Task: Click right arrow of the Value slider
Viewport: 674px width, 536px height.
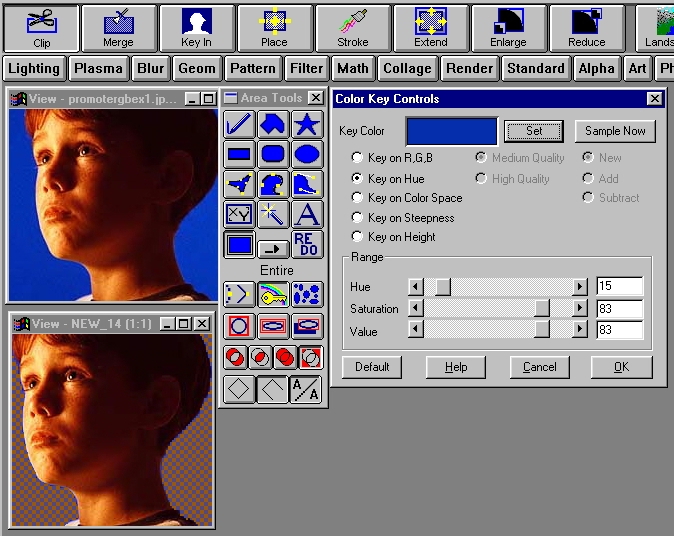Action: click(580, 331)
